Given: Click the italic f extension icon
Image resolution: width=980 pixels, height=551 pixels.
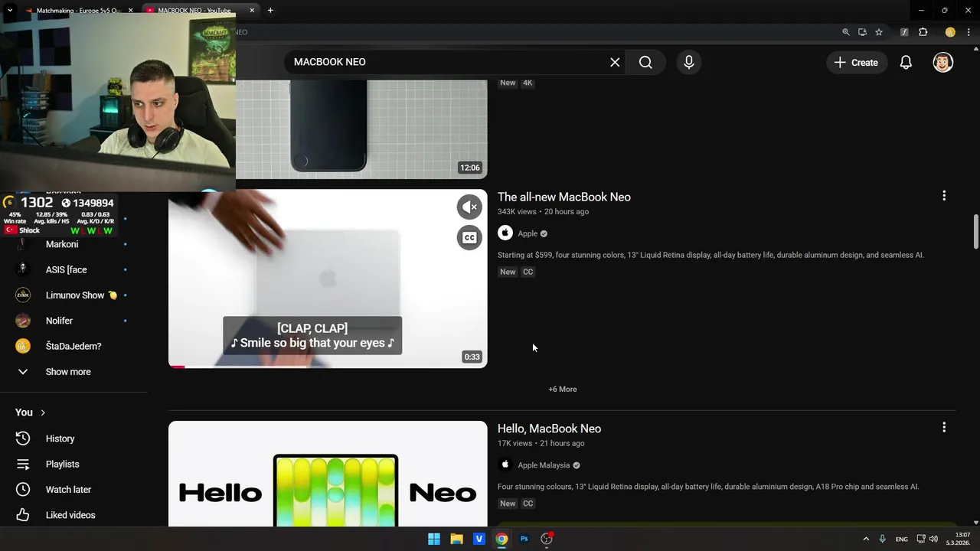Looking at the screenshot, I should point(904,32).
